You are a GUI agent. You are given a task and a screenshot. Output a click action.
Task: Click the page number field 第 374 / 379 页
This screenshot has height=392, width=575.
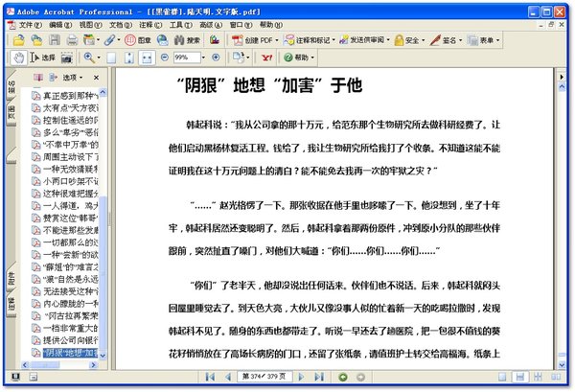coord(264,377)
